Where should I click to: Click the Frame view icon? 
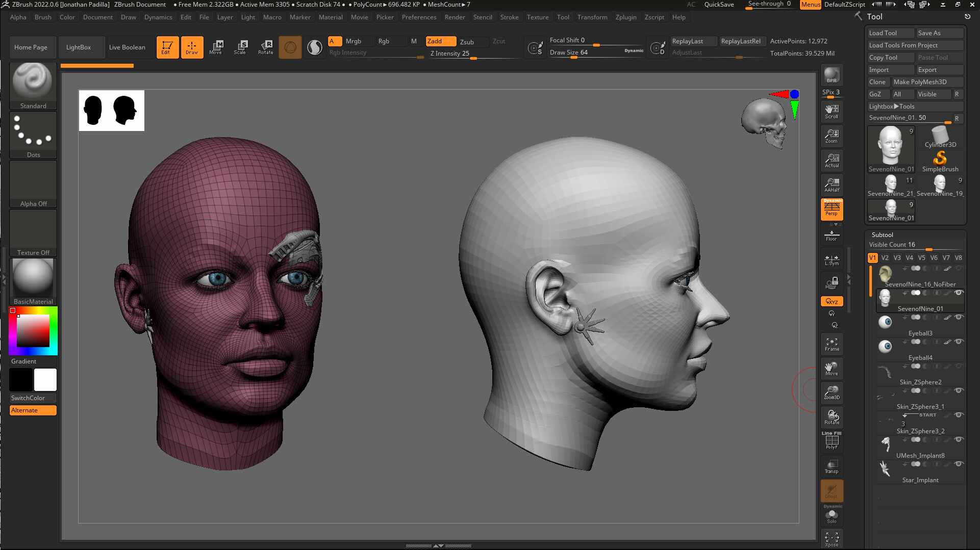(832, 344)
